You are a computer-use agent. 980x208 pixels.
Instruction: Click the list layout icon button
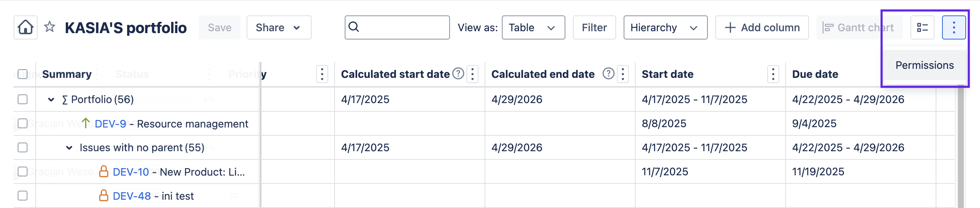coord(922,27)
